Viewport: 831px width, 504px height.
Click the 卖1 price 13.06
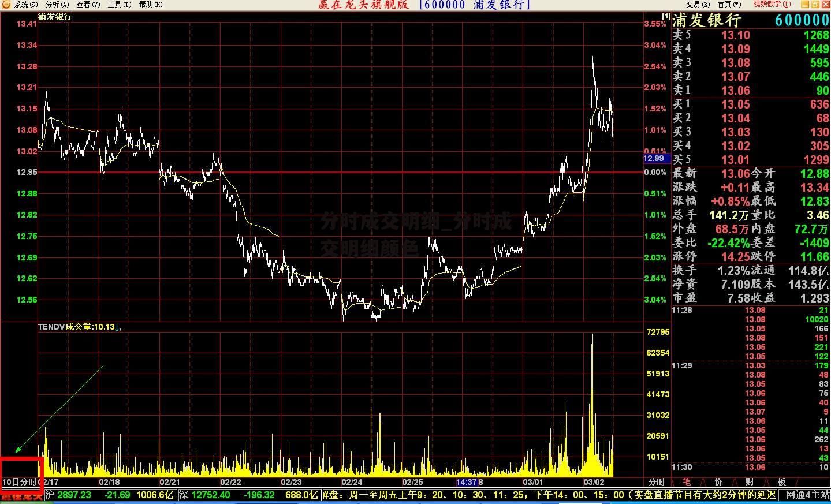coord(735,91)
